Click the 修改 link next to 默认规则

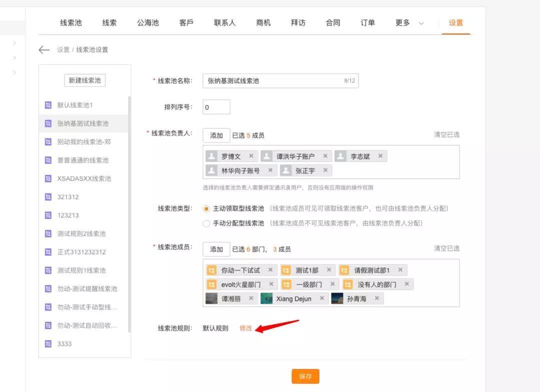[245, 328]
